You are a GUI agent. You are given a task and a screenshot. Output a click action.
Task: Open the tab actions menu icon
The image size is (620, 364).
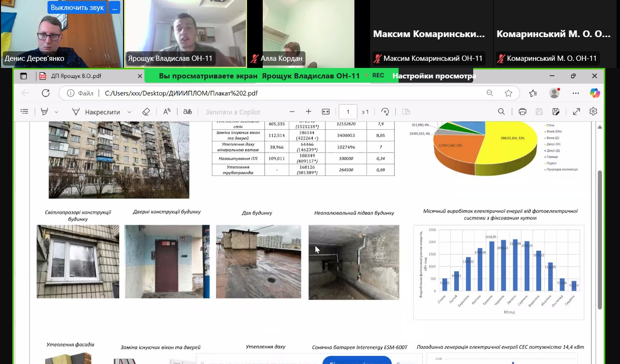[24, 76]
